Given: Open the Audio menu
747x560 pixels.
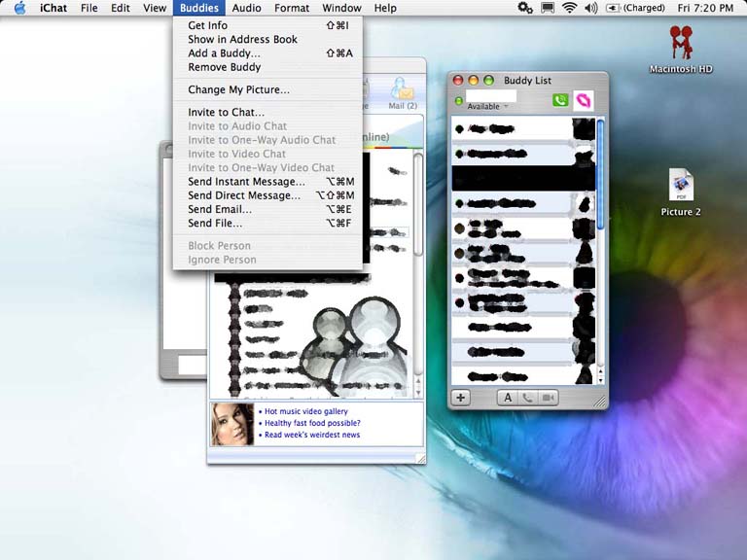Looking at the screenshot, I should pos(246,8).
